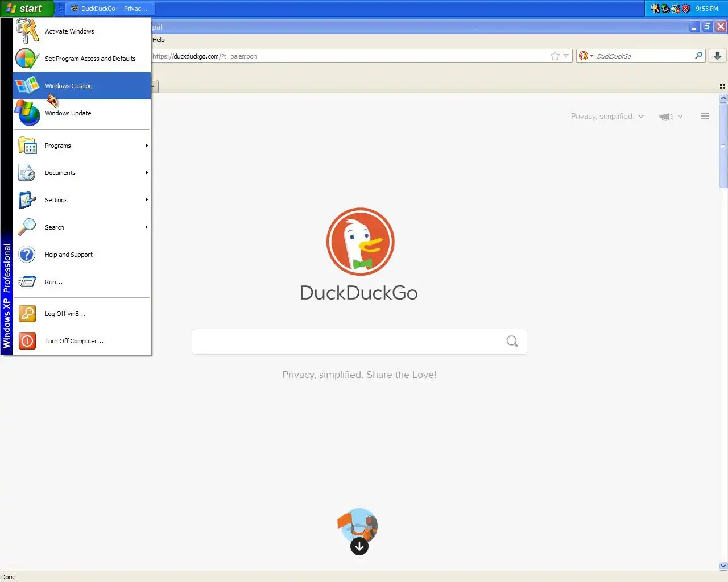Bookmark page with the star icon
This screenshot has height=582, width=728.
coord(555,56)
